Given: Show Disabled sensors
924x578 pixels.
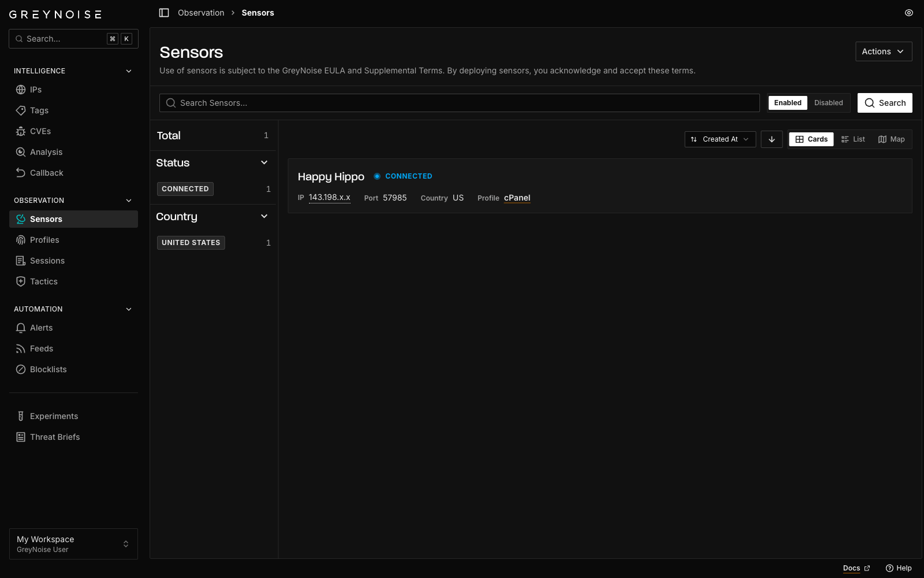Looking at the screenshot, I should 829,103.
